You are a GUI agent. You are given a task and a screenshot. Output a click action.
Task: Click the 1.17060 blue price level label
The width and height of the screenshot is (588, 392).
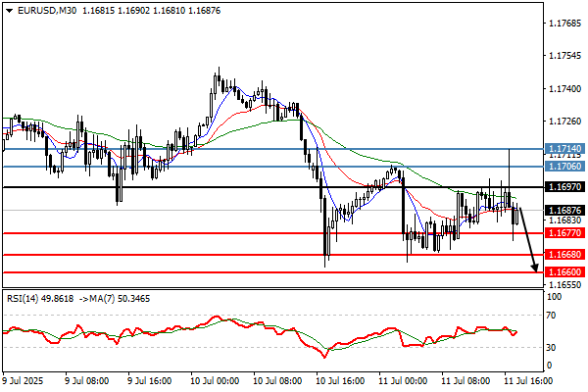564,167
